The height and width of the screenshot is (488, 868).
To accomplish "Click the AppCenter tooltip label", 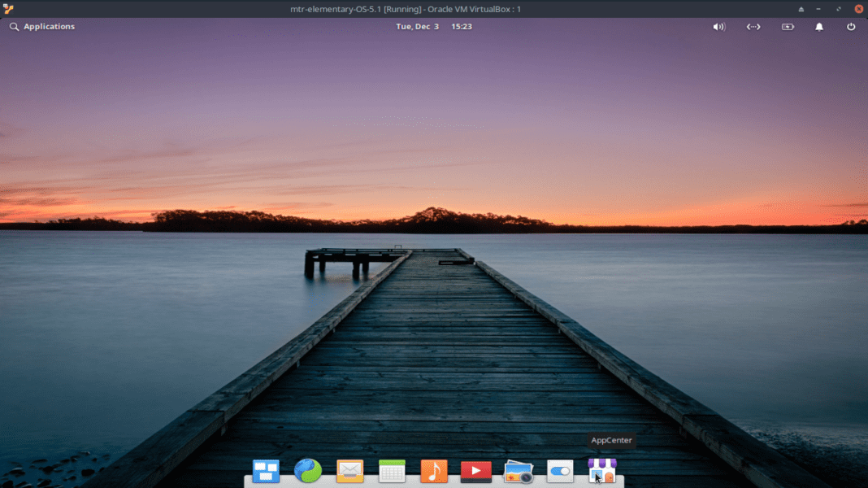I will pyautogui.click(x=610, y=440).
